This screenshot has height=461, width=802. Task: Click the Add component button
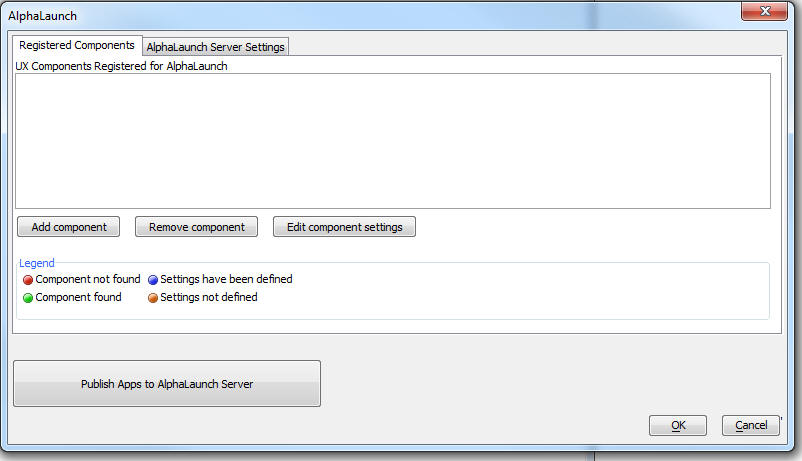[x=69, y=227]
